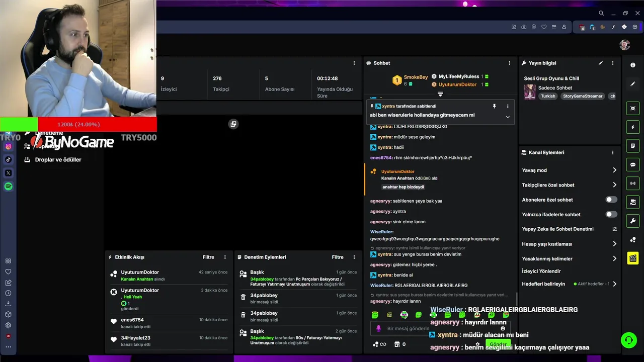The height and width of the screenshot is (362, 644).
Task: Open extensions cube icon in left sidebar
Action: coord(8,315)
